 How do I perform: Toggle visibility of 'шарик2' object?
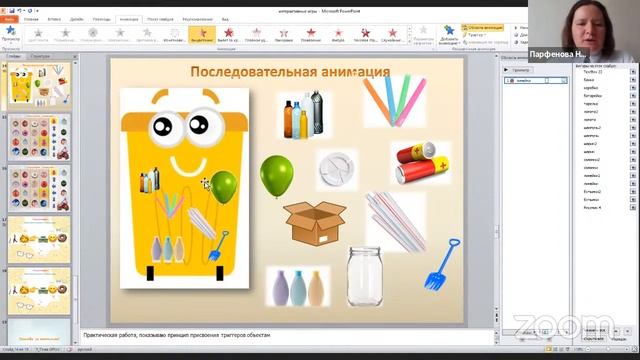coord(633,144)
